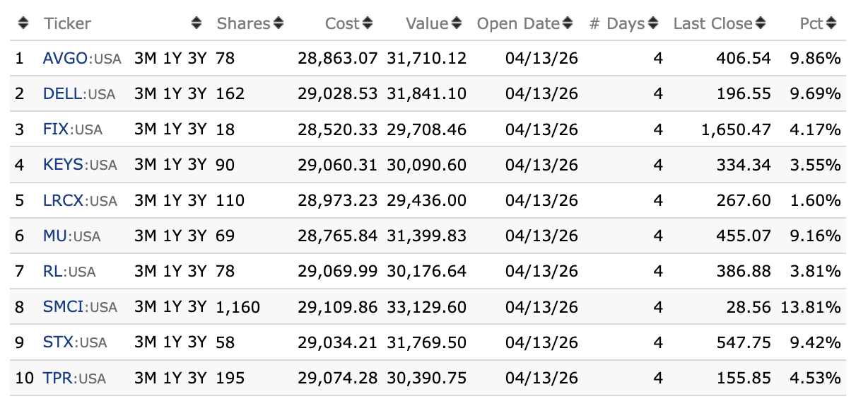Click the Ticker column header text
868x416 pixels.
[x=67, y=23]
